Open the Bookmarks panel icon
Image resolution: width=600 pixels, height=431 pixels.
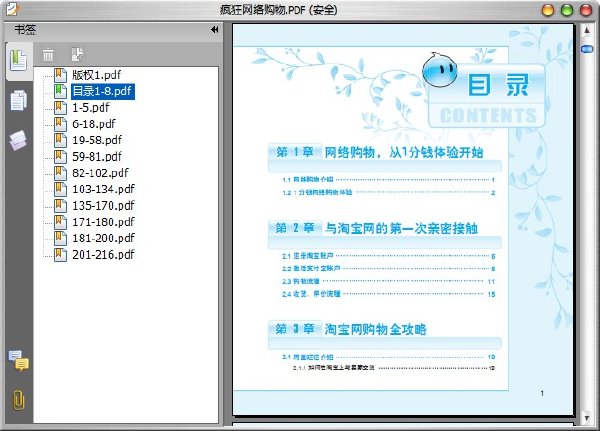point(19,60)
